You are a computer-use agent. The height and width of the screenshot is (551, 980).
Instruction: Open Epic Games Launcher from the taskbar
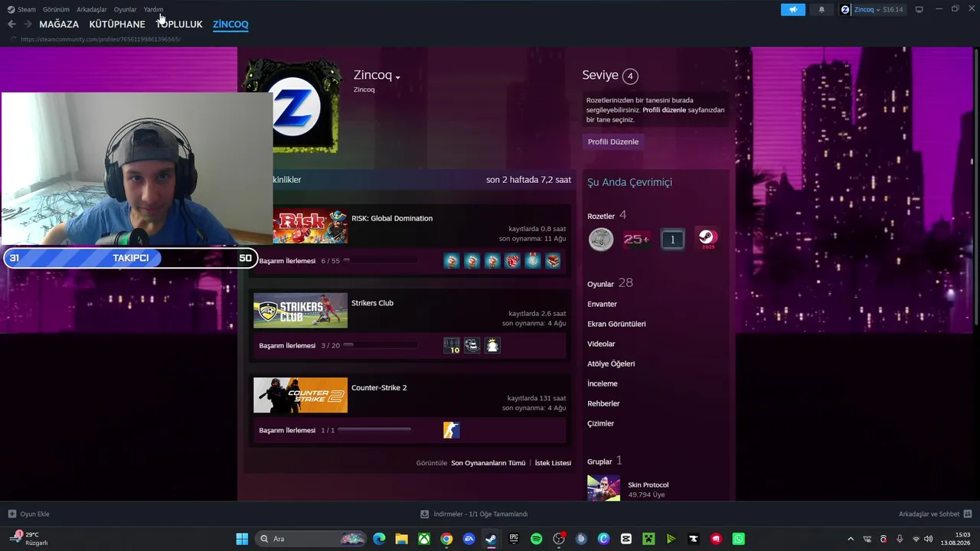click(x=514, y=539)
